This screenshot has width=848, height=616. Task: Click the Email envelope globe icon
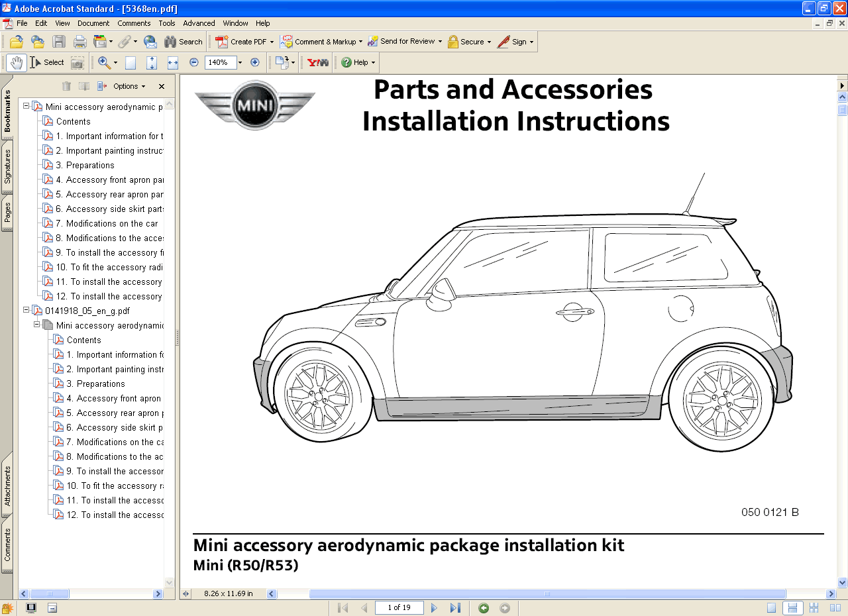(x=150, y=42)
